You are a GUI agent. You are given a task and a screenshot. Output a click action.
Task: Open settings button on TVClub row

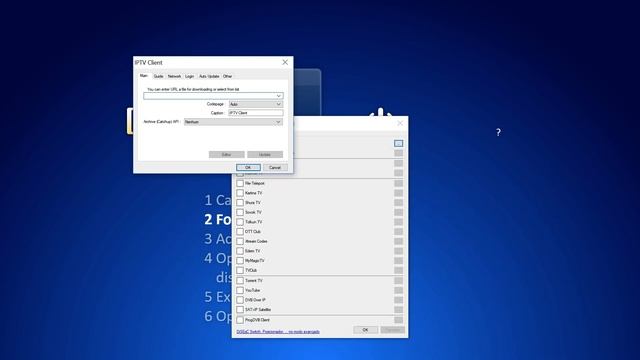coord(398,270)
